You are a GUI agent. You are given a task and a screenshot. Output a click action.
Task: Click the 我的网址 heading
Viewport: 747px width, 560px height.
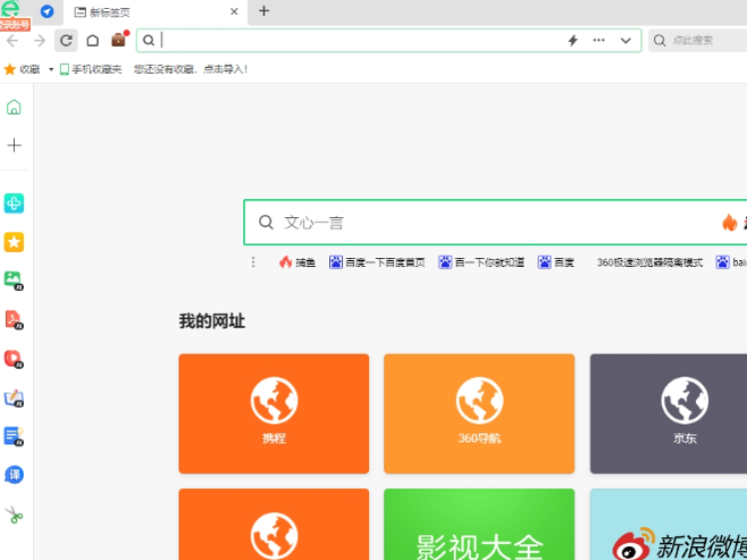[x=212, y=321]
